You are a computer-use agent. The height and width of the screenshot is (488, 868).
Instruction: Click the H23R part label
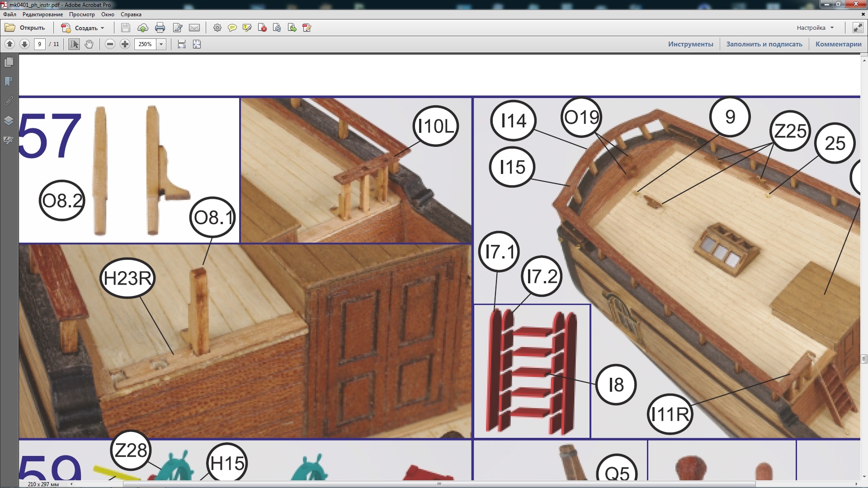(127, 278)
